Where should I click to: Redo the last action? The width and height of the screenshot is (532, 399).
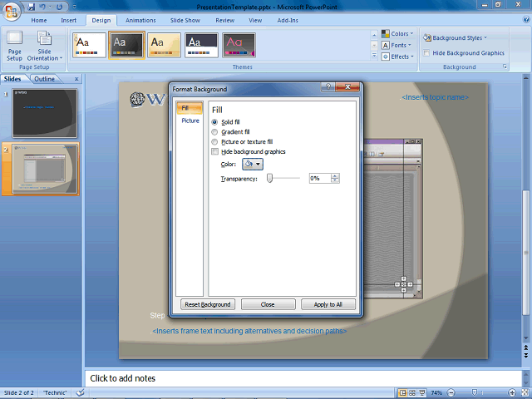59,7
